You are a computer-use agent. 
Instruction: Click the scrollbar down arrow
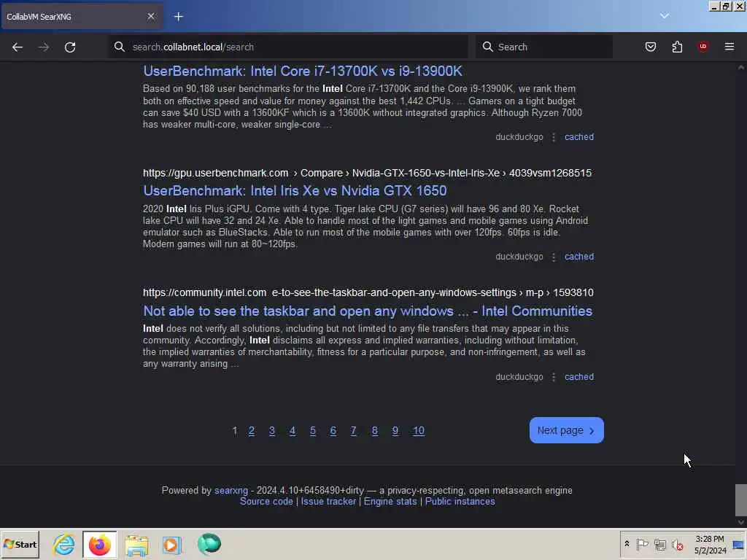coord(741,522)
